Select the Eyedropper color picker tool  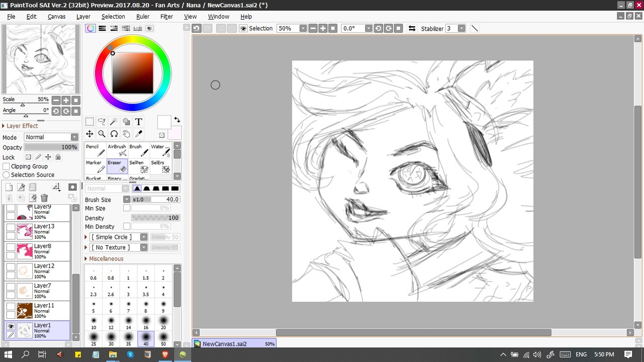pos(138,134)
